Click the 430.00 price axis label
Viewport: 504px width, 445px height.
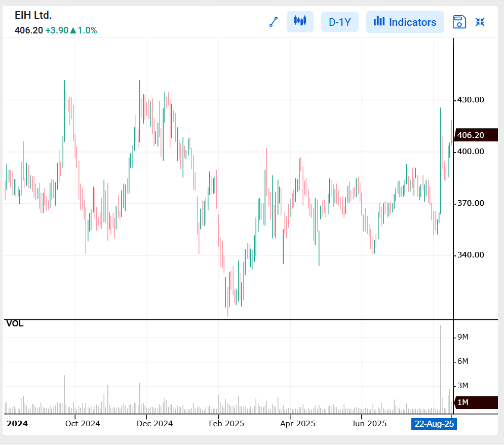[x=471, y=100]
